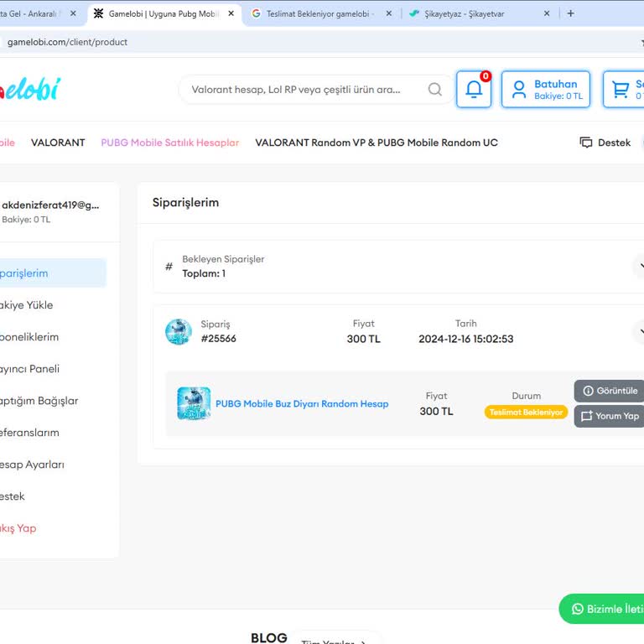Image resolution: width=644 pixels, height=644 pixels.
Task: Click the Görüntüle button
Action: pos(610,391)
